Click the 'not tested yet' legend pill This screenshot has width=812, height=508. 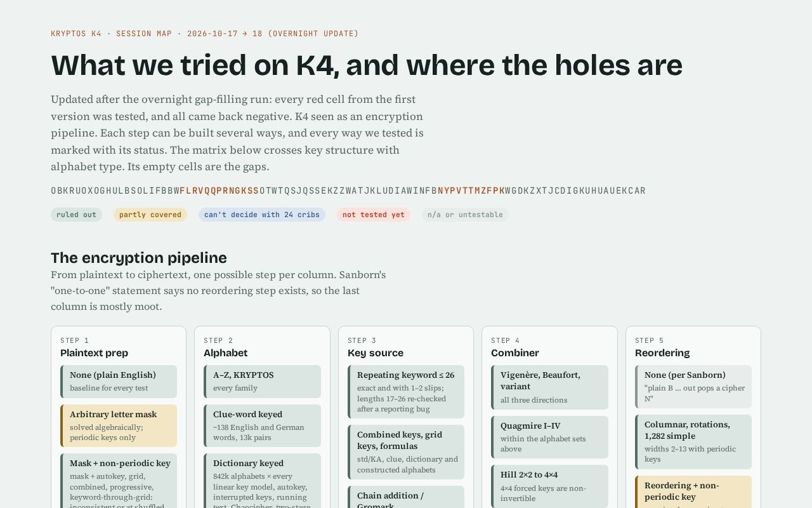point(374,215)
